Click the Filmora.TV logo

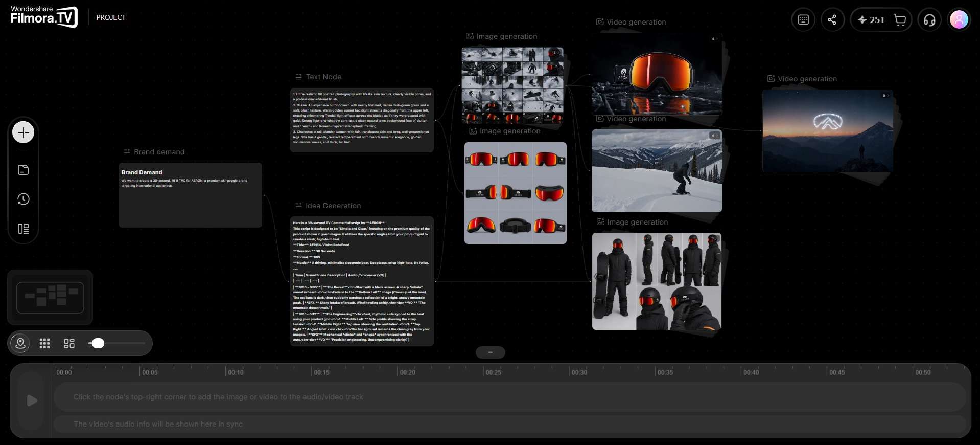pyautogui.click(x=44, y=16)
